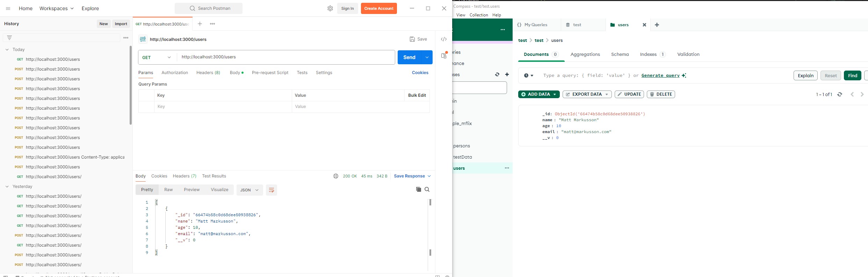Screen dimensions: 868x277
Task: Click the Generate query link
Action: [660, 75]
